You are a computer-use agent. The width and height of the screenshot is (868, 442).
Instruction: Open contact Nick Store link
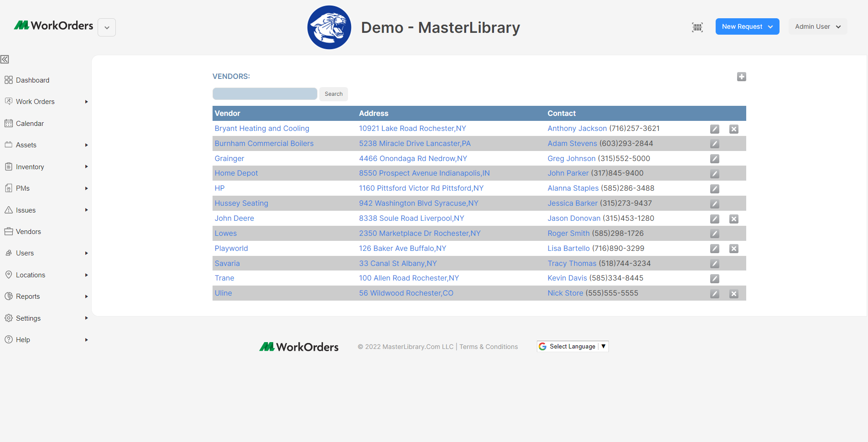(566, 293)
